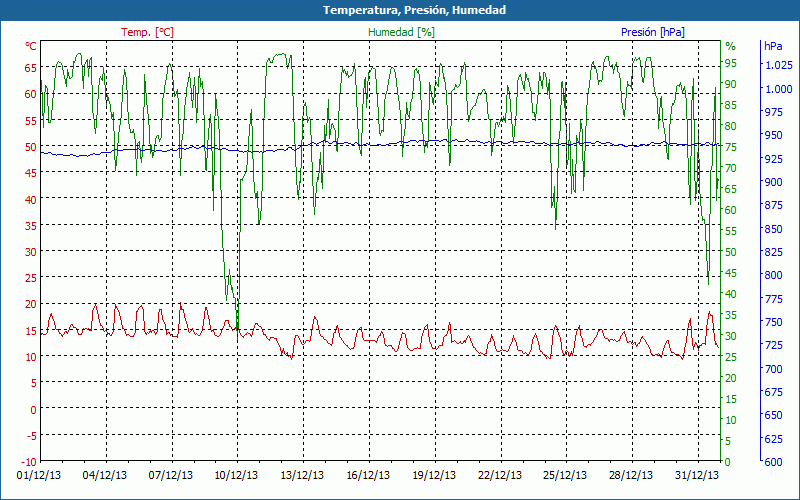The image size is (800, 500).
Task: Click the 19/12/13 date label
Action: (433, 476)
